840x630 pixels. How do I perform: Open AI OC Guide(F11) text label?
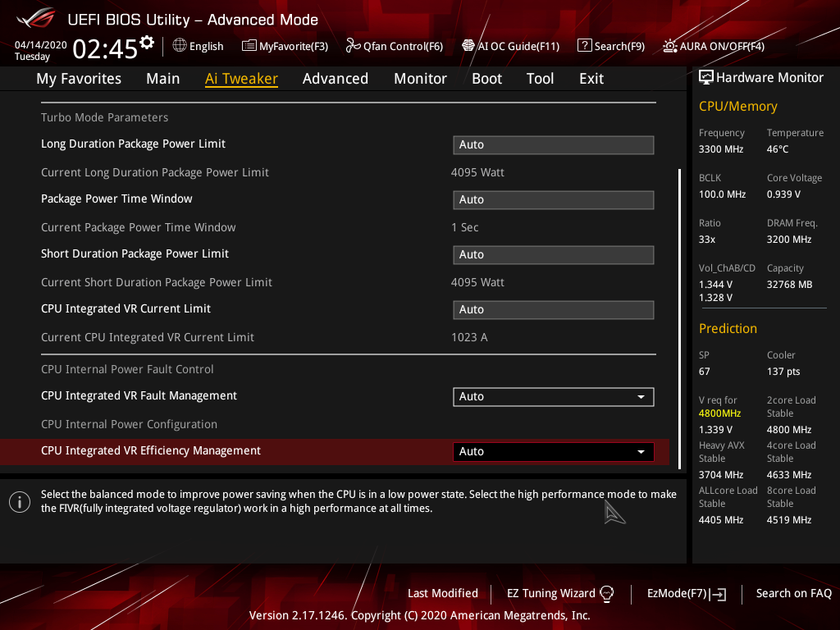coord(518,46)
